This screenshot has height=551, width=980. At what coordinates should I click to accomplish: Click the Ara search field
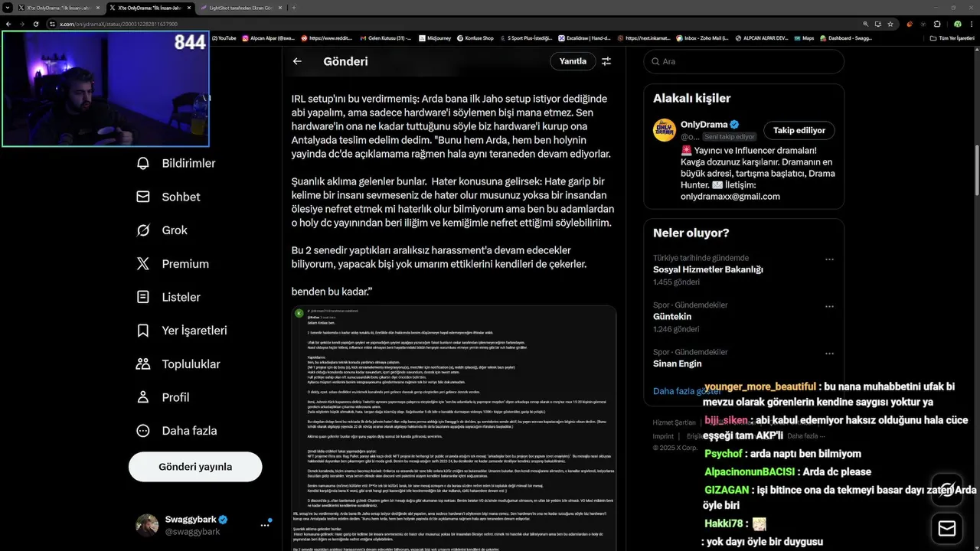pos(744,61)
